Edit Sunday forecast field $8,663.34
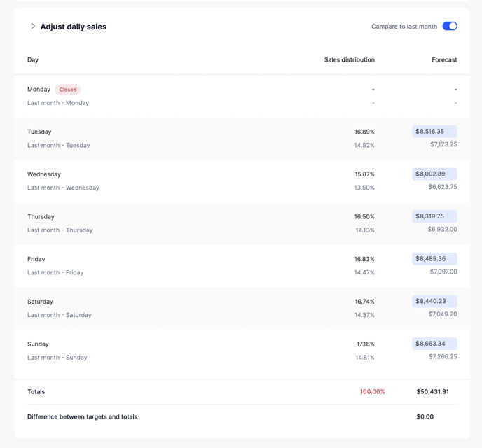 coord(434,344)
